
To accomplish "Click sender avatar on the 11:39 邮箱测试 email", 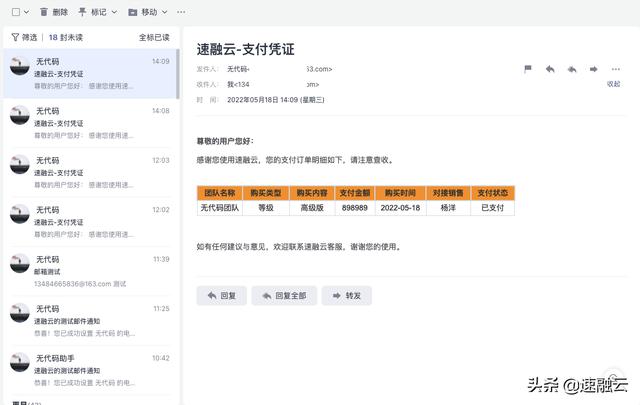I will tap(20, 263).
